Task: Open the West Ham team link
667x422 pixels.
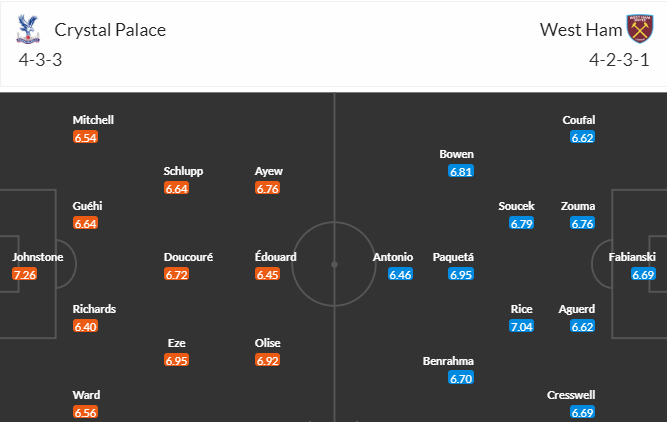Action: pyautogui.click(x=581, y=30)
